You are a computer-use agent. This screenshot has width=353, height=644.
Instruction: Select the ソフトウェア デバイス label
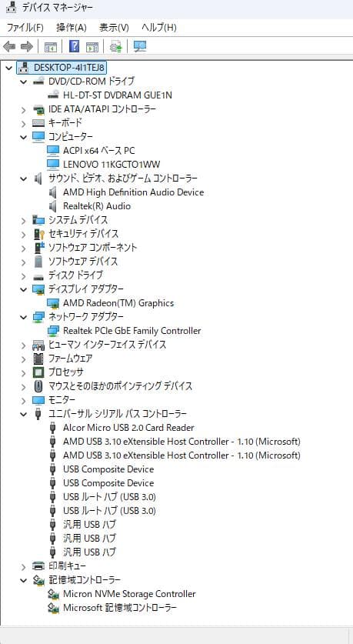[x=83, y=261]
